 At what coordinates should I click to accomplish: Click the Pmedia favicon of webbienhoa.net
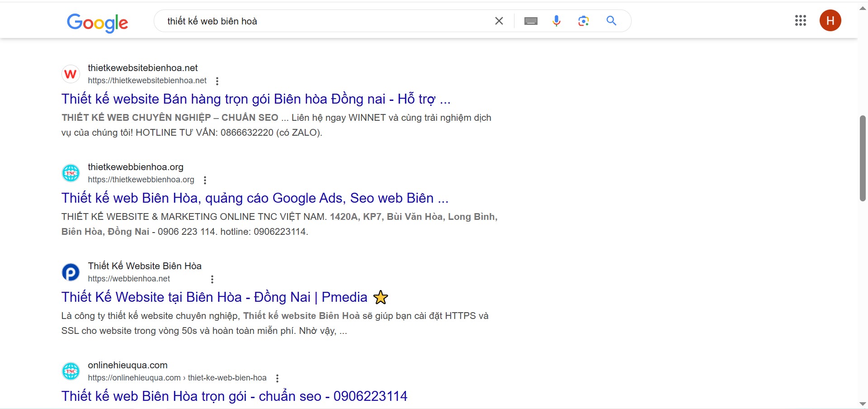click(x=71, y=272)
